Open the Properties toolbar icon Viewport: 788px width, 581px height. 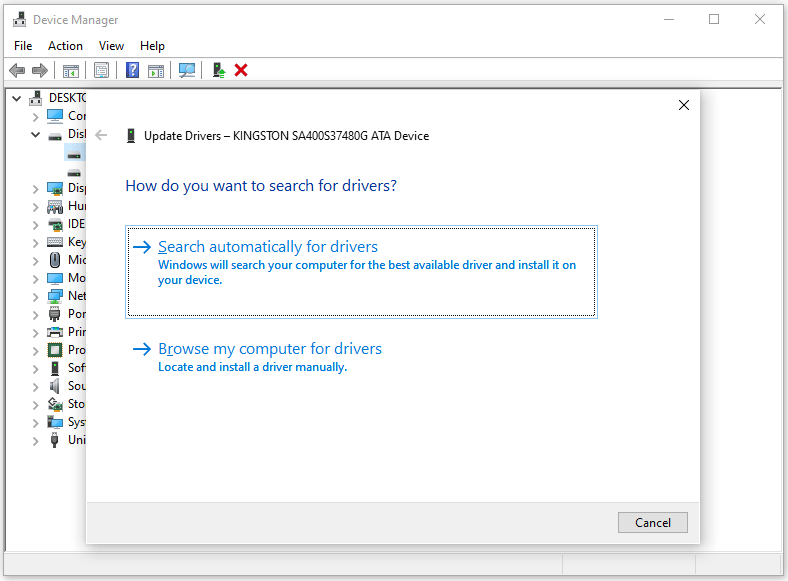coord(102,70)
